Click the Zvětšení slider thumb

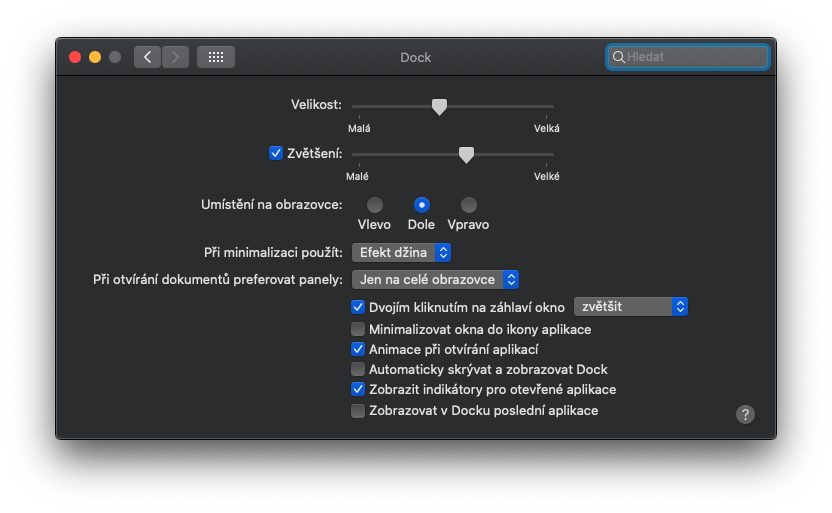(466, 154)
